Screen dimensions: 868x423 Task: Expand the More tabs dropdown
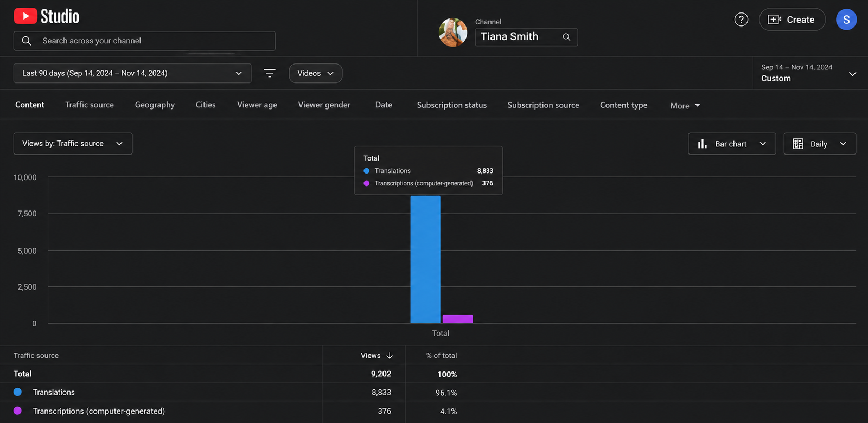685,106
